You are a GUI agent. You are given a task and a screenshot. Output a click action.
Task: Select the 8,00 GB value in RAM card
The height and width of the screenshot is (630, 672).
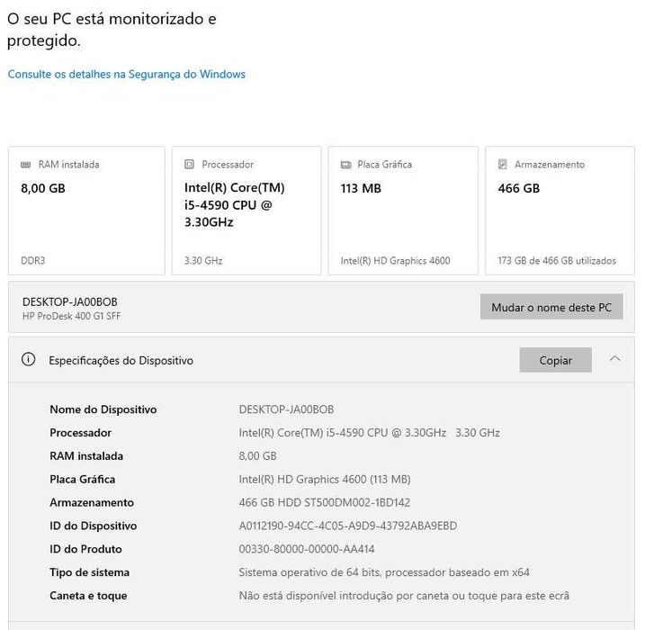tap(43, 188)
